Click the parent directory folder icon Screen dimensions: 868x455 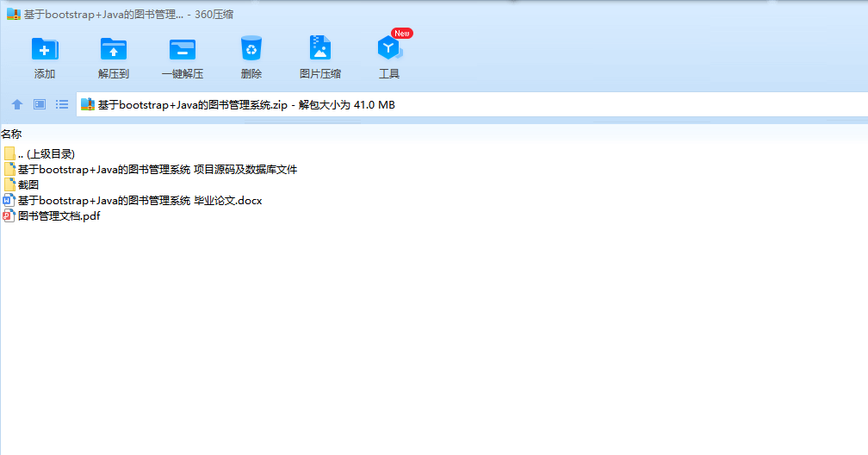(x=9, y=154)
